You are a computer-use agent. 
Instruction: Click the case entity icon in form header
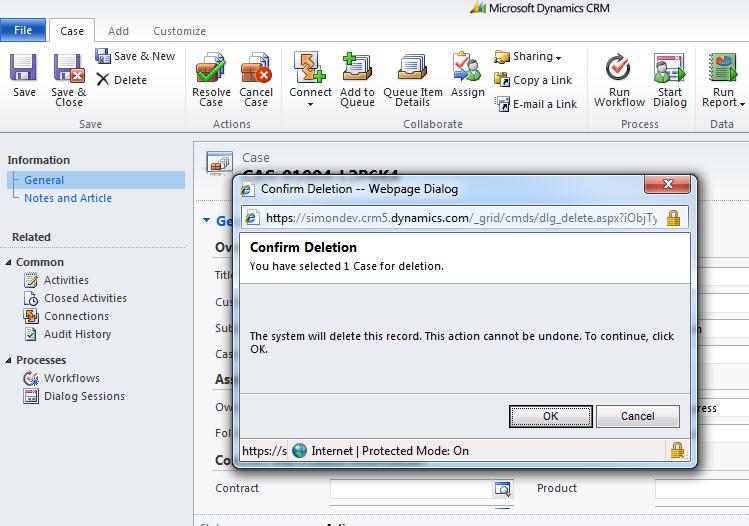click(x=219, y=162)
